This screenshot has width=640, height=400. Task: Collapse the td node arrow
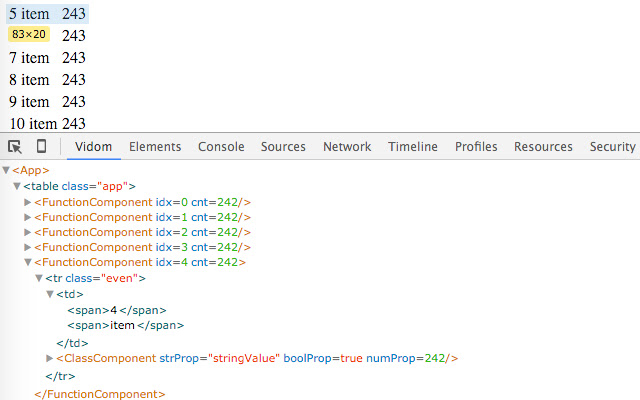point(50,294)
